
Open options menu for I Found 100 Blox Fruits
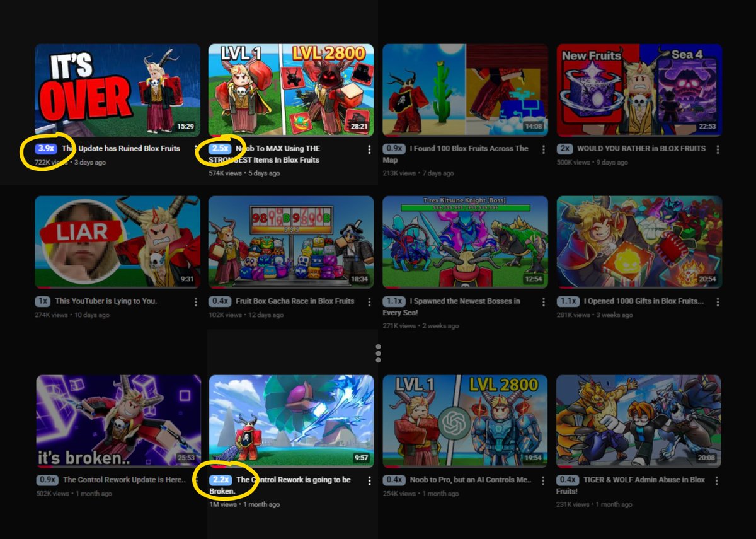pos(543,149)
